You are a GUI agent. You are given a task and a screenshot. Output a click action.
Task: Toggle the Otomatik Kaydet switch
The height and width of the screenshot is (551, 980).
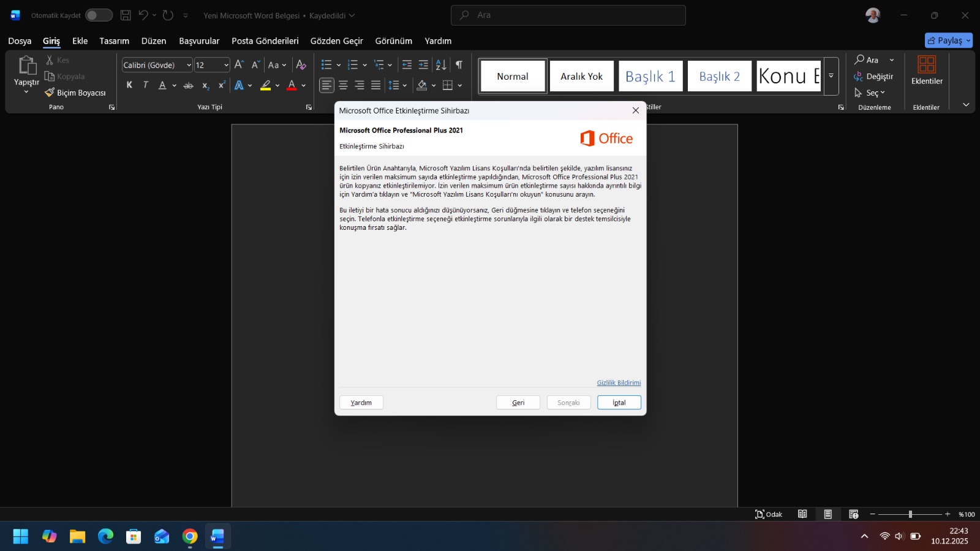click(99, 15)
